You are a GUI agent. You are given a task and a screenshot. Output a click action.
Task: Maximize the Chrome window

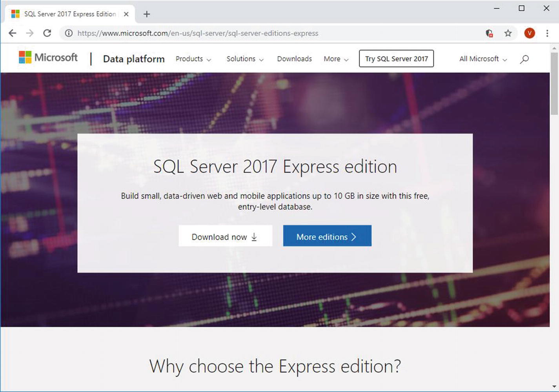(x=521, y=8)
